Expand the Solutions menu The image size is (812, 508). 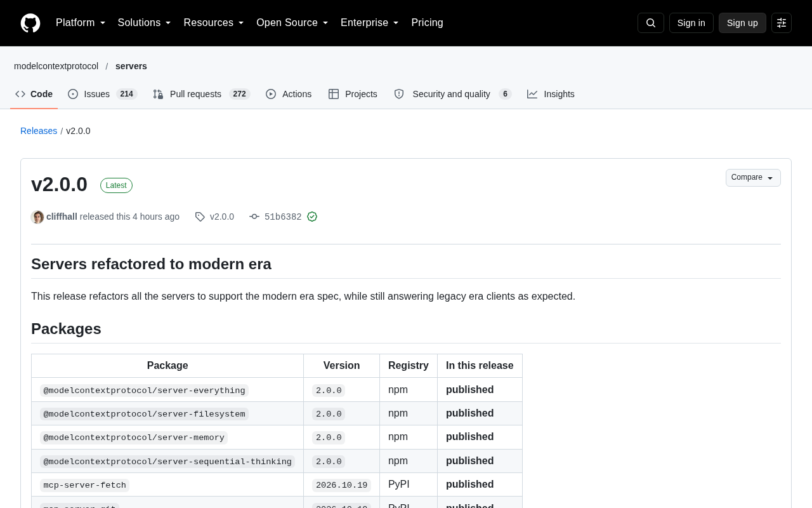tap(145, 23)
